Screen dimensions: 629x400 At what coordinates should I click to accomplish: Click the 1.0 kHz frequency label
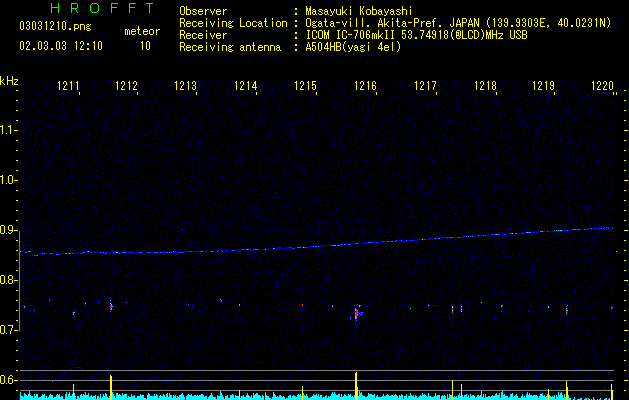click(x=8, y=180)
